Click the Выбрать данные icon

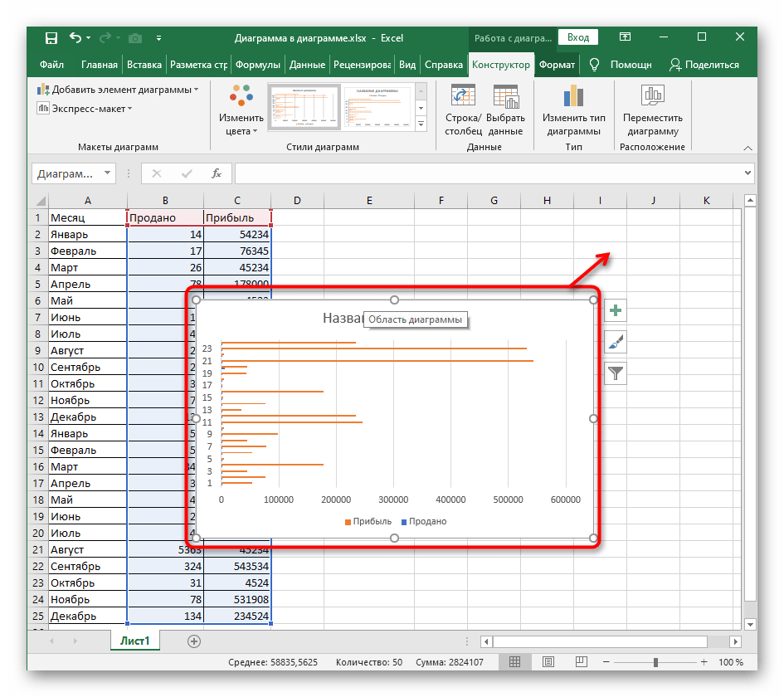click(505, 110)
